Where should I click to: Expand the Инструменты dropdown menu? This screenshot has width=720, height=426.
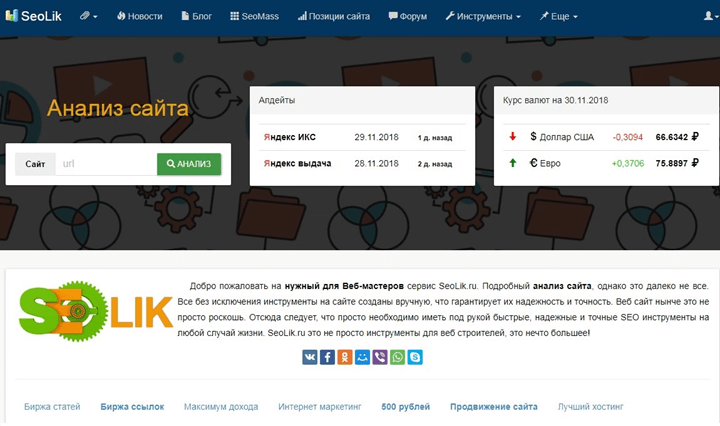483,16
